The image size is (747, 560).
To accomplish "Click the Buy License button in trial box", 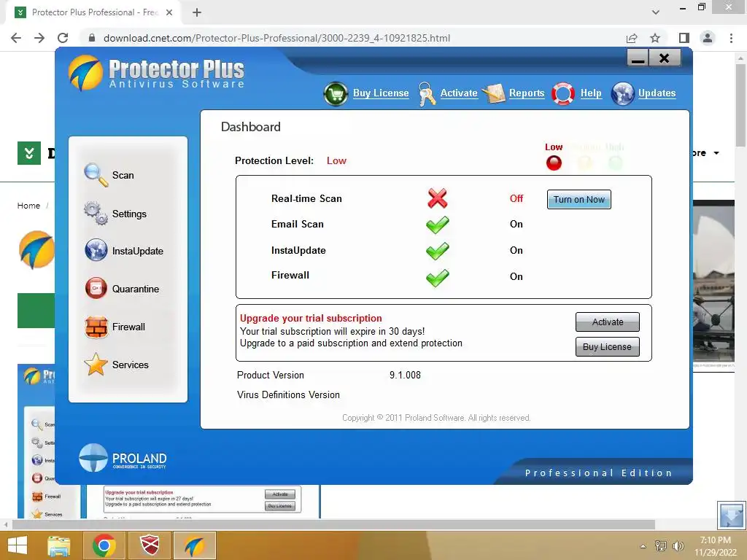I will click(x=608, y=346).
